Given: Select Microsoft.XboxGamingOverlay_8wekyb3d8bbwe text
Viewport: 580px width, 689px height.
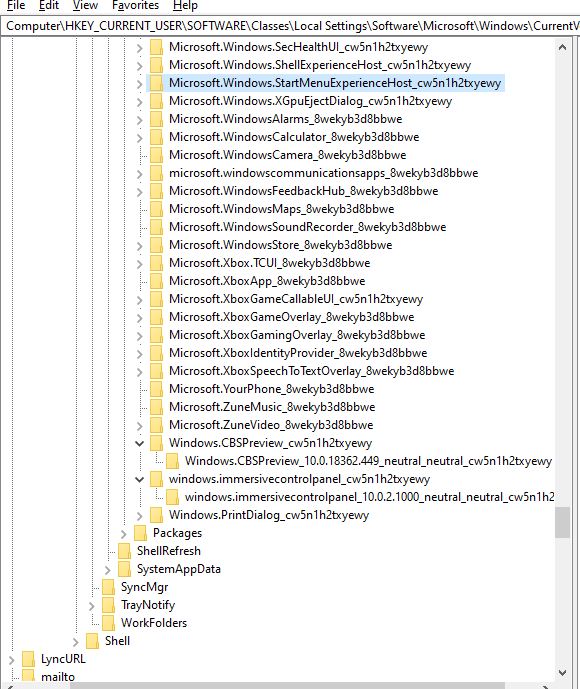Looking at the screenshot, I should pos(297,335).
